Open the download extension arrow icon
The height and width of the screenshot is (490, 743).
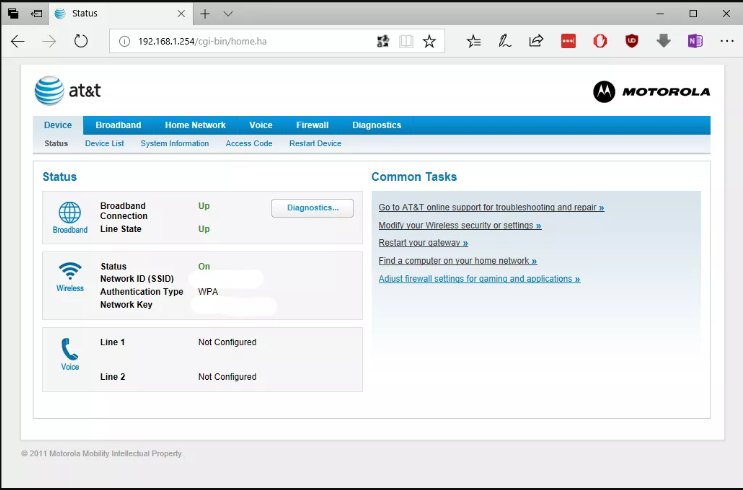point(663,42)
